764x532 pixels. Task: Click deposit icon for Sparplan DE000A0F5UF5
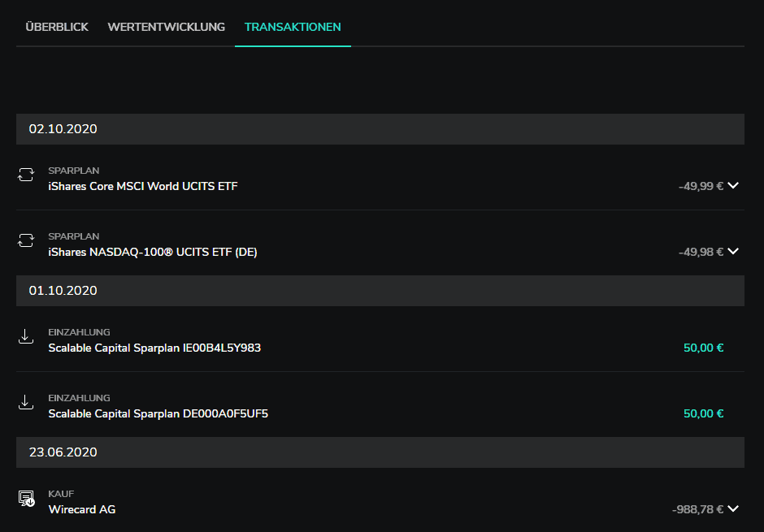[x=26, y=402]
